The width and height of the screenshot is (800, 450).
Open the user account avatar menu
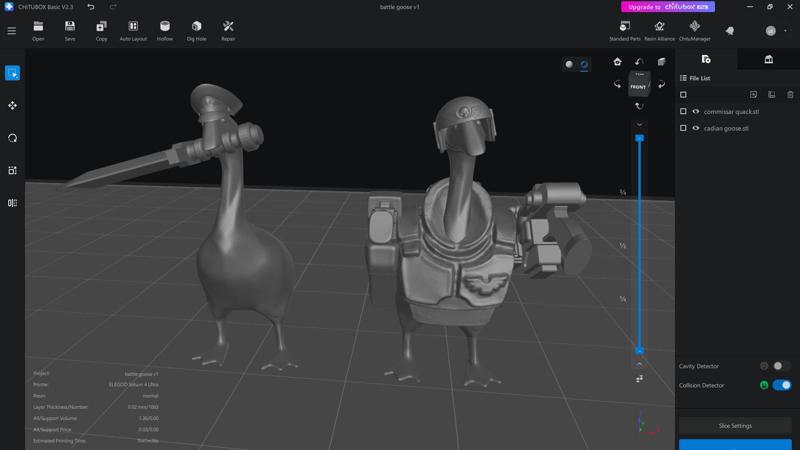tap(771, 31)
